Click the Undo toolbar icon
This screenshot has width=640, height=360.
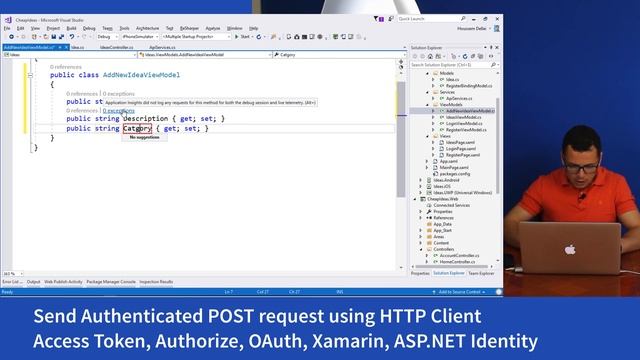pyautogui.click(x=72, y=37)
